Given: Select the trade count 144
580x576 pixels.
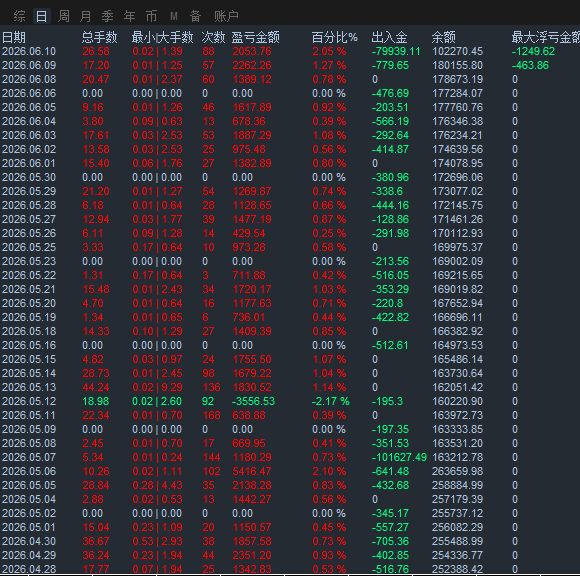Looking at the screenshot, I should point(211,458).
